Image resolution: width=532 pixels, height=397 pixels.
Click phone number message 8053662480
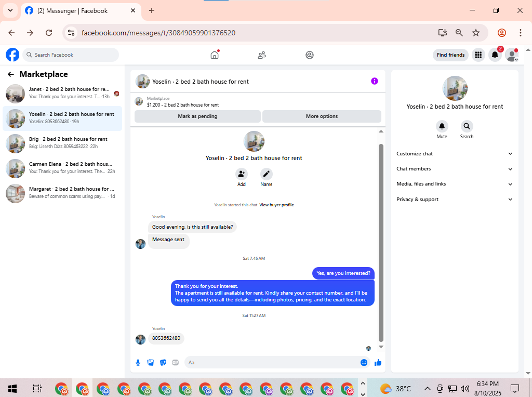pos(166,338)
